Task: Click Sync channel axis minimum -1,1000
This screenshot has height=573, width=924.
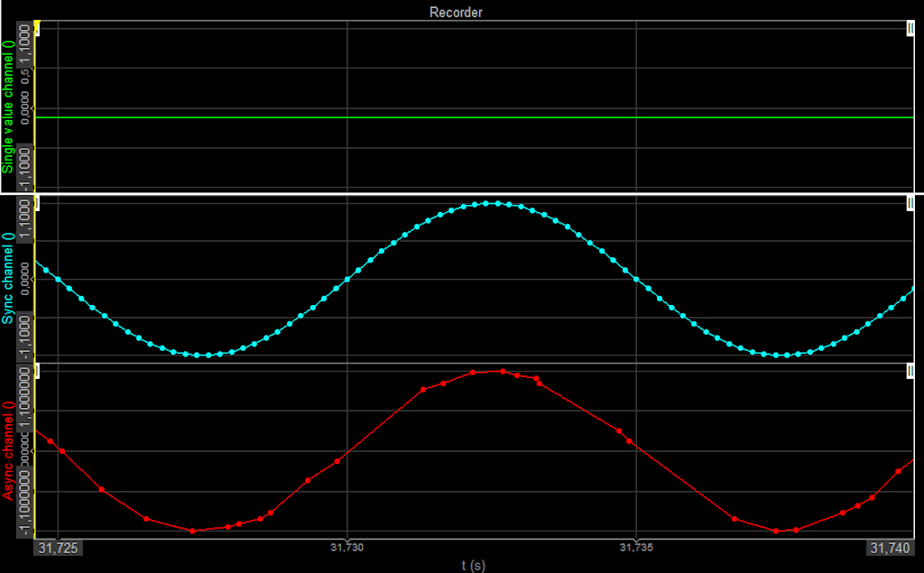Action: point(24,337)
